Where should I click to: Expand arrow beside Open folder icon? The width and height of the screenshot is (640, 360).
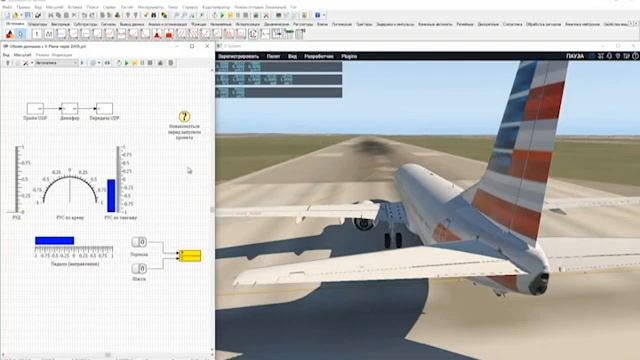tap(21, 15)
